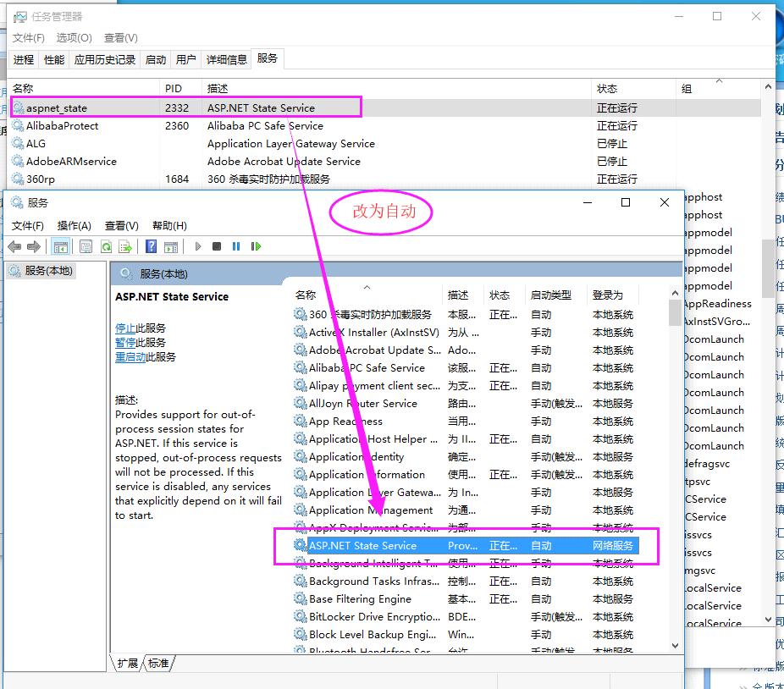Toggle the Show/Hide Action Pane icon

[x=170, y=246]
